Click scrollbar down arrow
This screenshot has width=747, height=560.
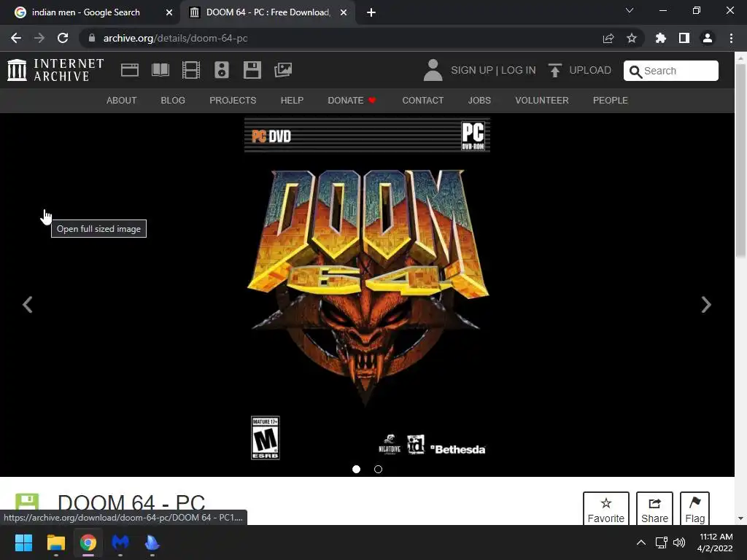[740, 518]
